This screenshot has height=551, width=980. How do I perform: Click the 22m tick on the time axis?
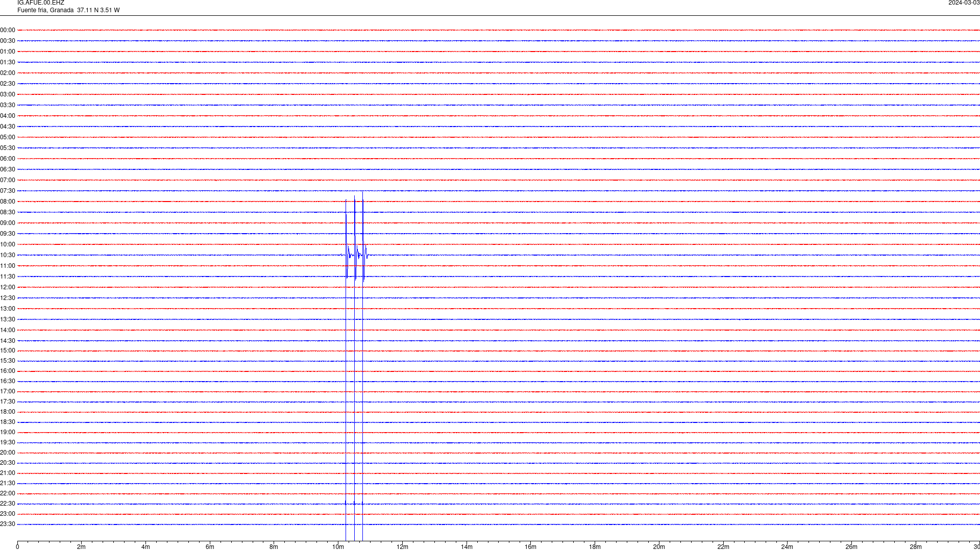[723, 547]
